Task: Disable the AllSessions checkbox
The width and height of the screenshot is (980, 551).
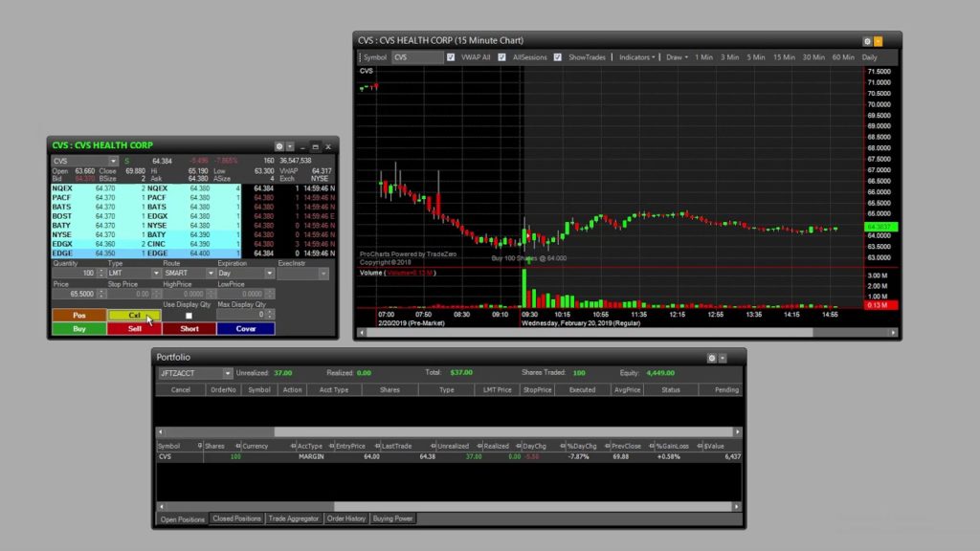Action: point(501,57)
